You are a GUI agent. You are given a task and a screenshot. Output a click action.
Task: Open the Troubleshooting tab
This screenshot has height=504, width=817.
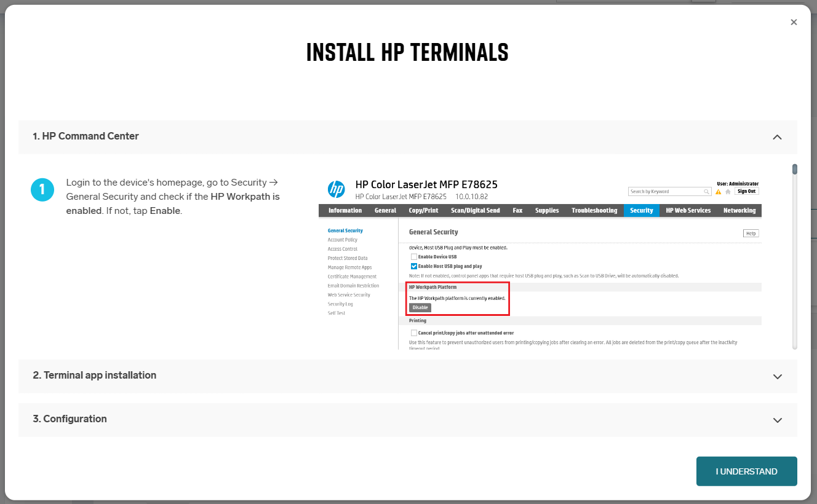[594, 210]
